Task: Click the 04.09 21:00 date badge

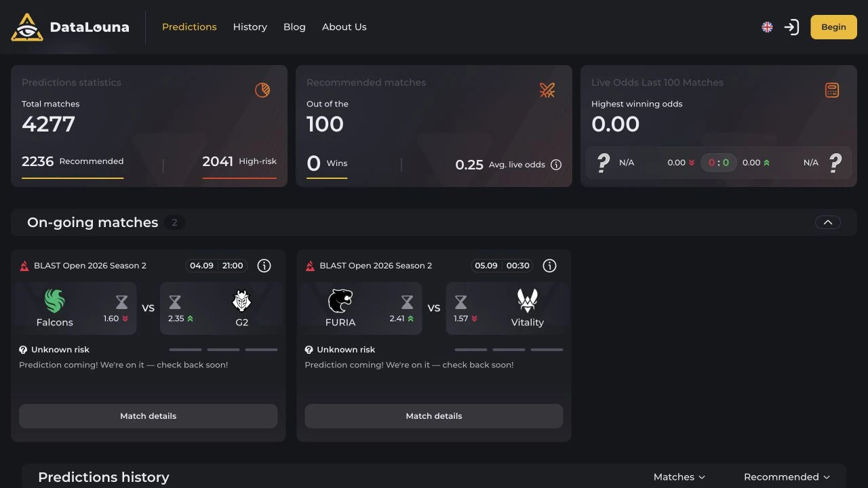Action: (x=216, y=266)
